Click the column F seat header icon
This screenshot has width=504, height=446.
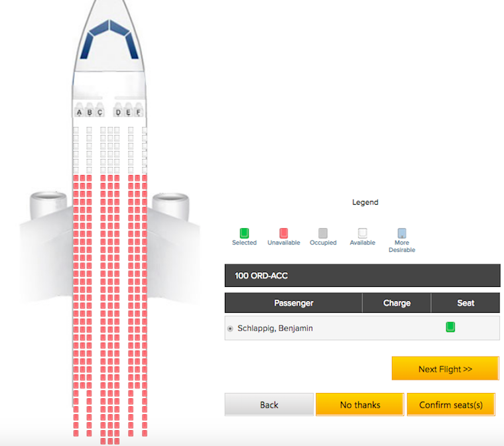[139, 110]
